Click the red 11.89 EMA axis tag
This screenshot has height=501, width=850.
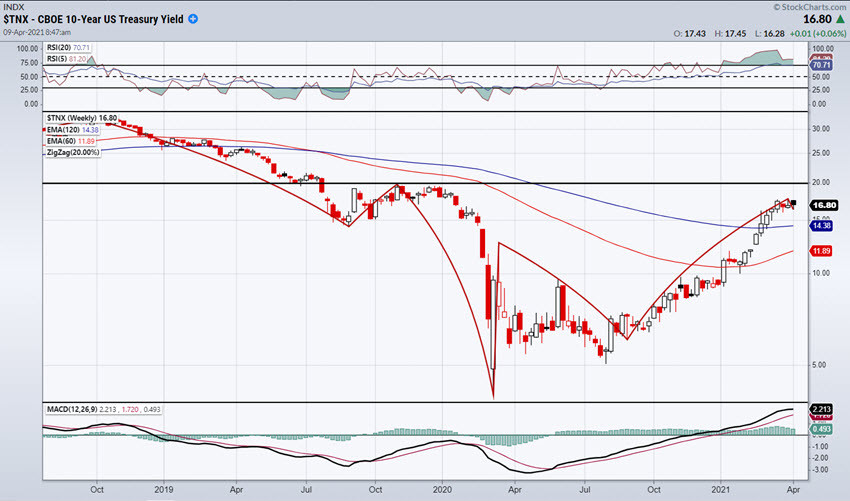pos(821,250)
